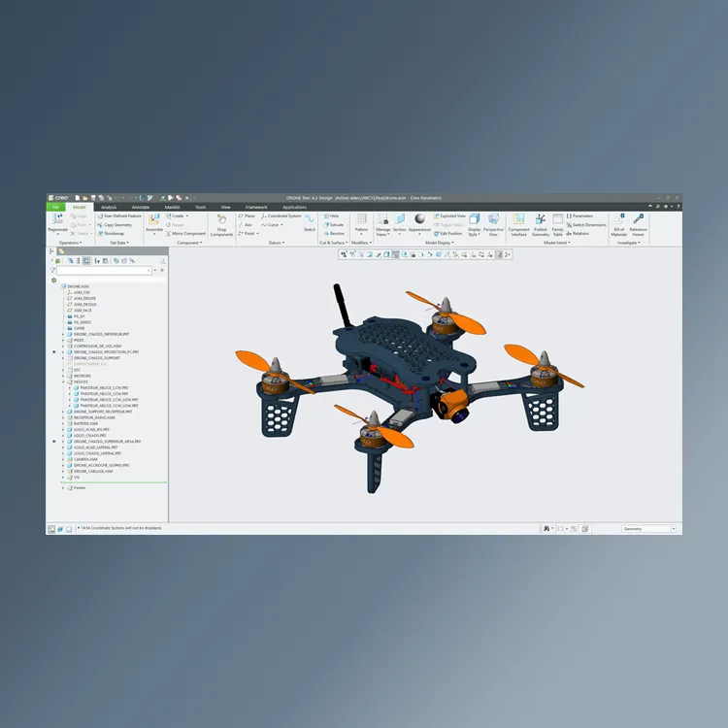Expand the MOTEURS tree node
Image resolution: width=728 pixels, height=728 pixels.
[64, 376]
